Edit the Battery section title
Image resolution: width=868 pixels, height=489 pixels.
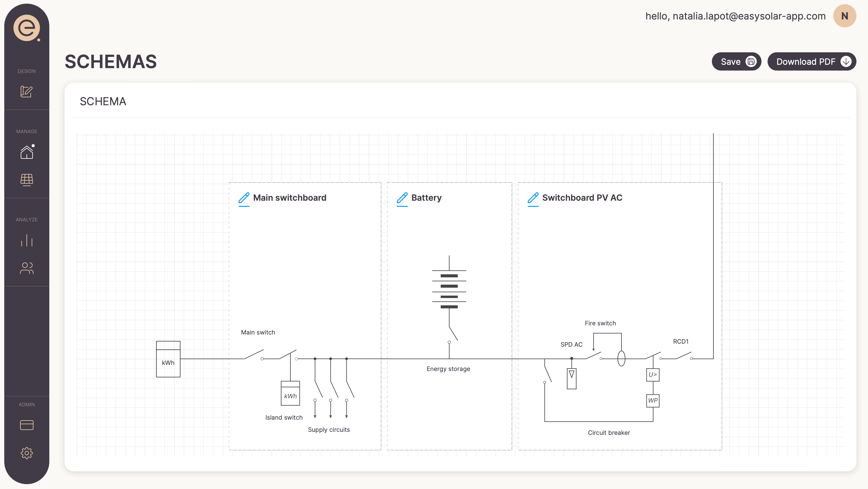(402, 198)
